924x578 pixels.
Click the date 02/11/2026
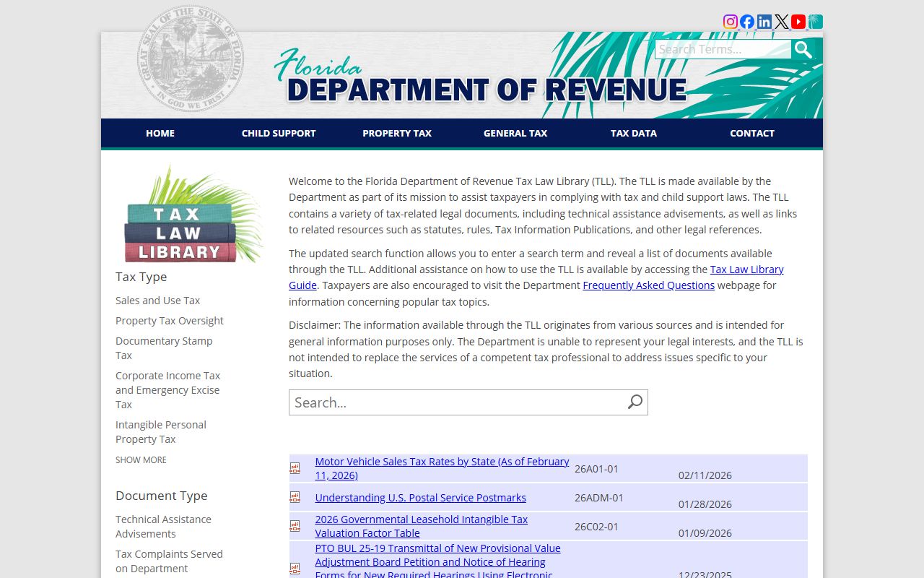[705, 475]
